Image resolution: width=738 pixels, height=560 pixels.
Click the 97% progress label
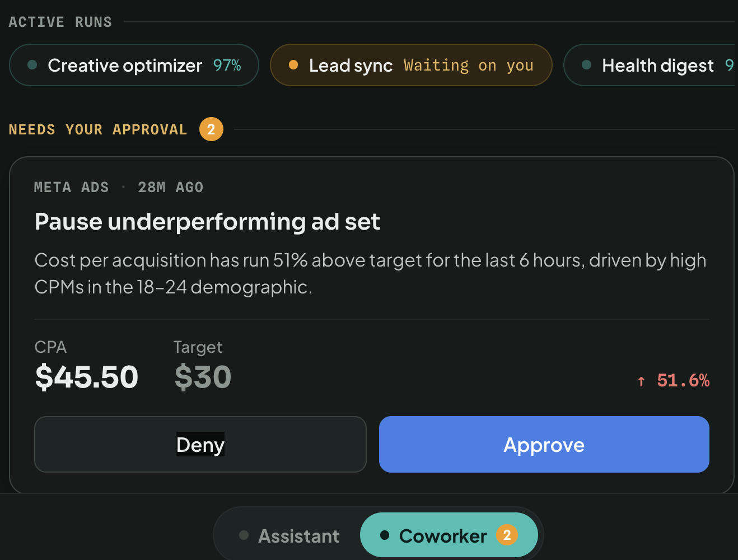(x=227, y=65)
